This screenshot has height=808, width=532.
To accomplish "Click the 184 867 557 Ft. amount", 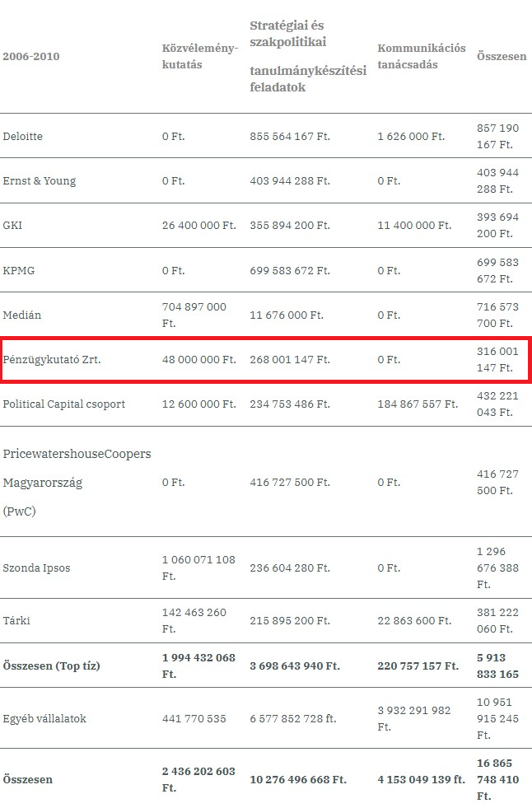I will [418, 404].
